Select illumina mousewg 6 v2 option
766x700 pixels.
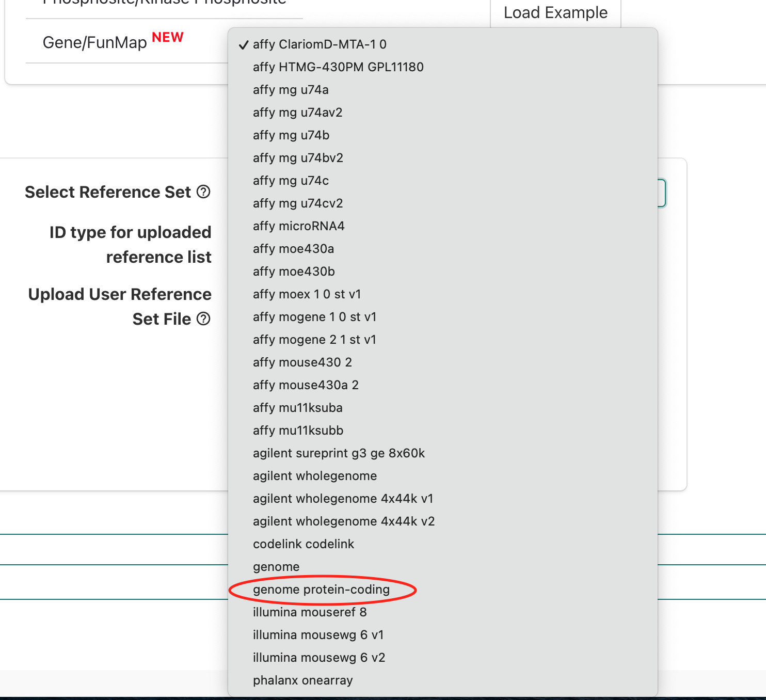319,657
